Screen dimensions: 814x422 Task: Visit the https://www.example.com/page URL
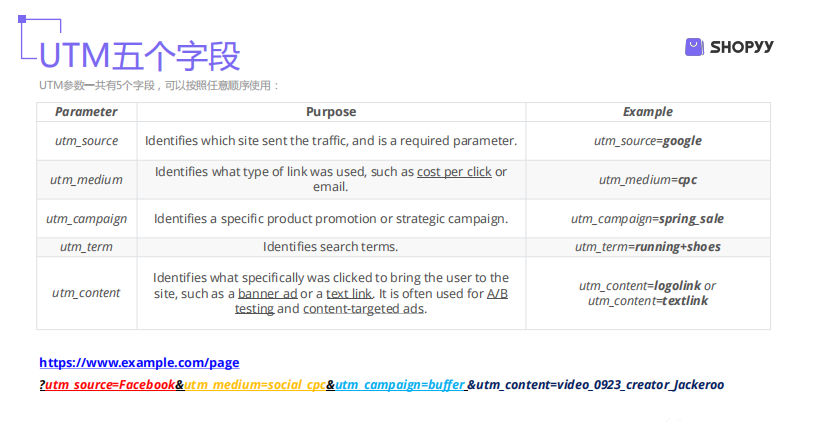click(x=139, y=363)
